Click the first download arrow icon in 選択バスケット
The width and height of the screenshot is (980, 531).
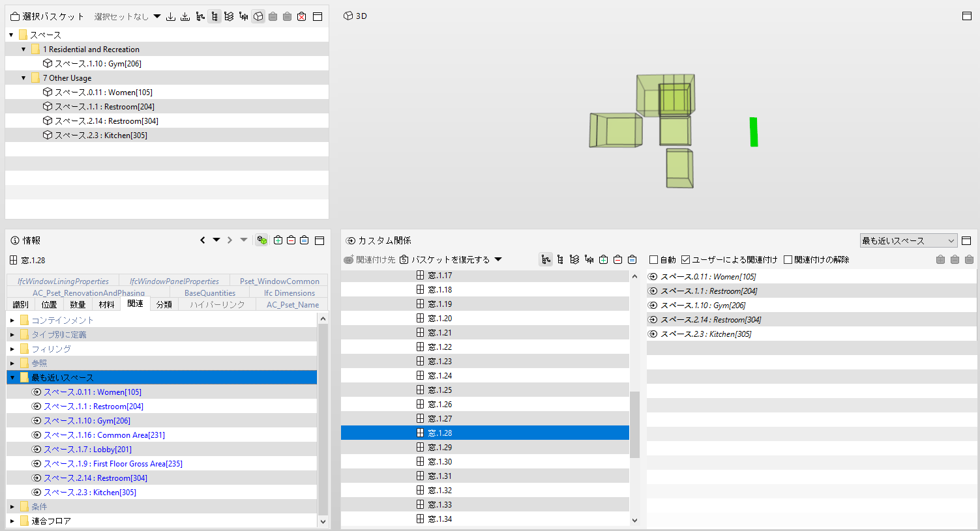171,16
